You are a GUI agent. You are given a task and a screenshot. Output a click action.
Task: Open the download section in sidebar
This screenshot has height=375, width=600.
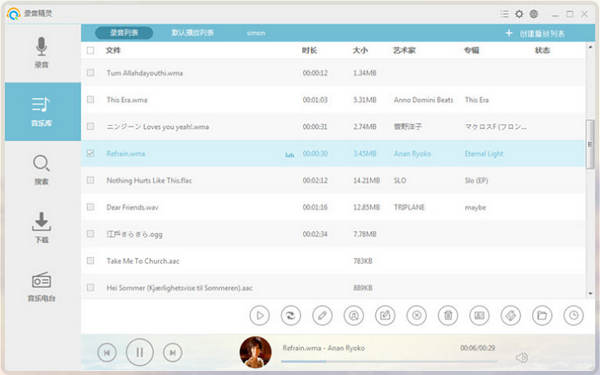click(x=42, y=228)
